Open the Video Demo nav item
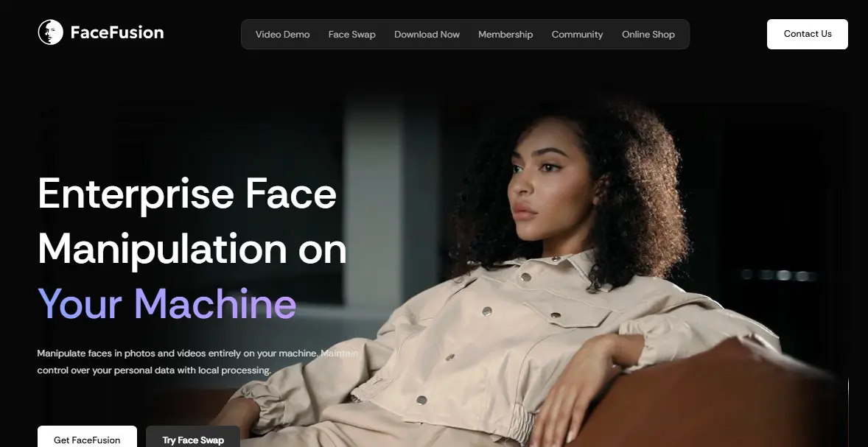 (282, 35)
